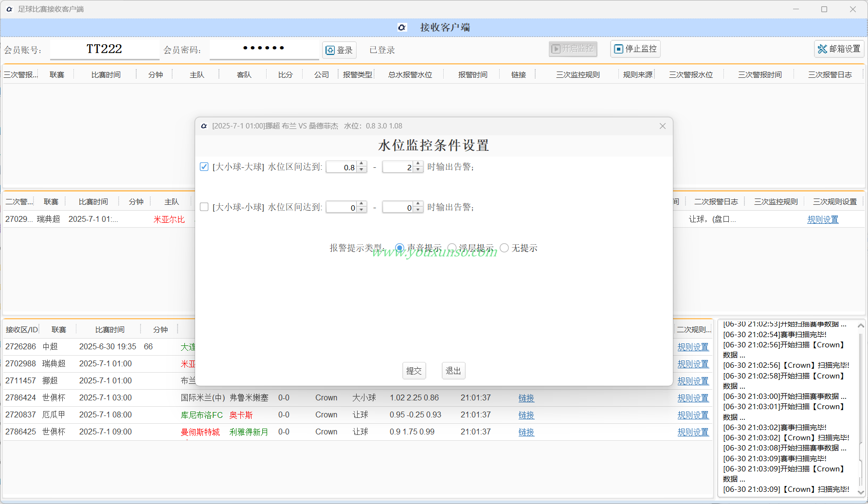Click 总水报警水位 column header
This screenshot has width=868, height=504.
410,74
